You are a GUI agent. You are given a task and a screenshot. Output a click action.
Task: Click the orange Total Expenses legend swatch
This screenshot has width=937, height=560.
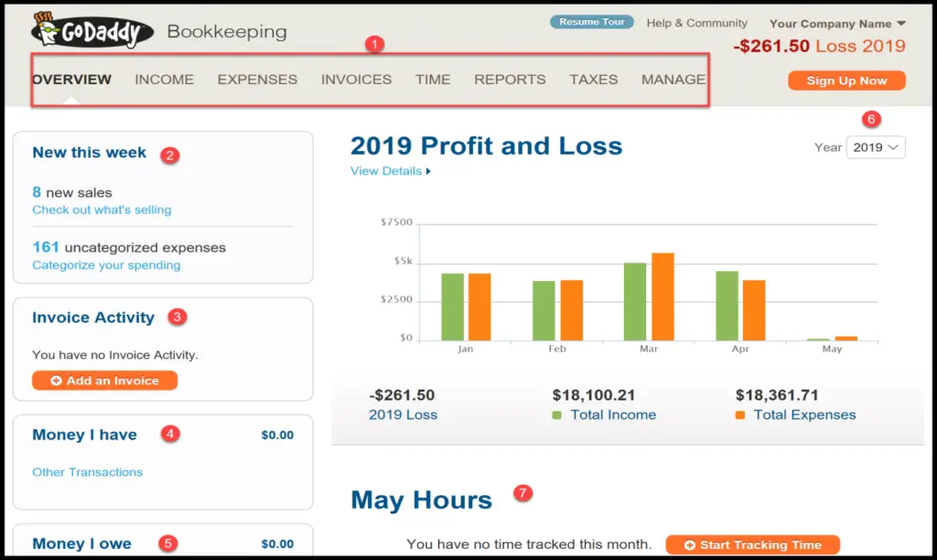coord(740,415)
